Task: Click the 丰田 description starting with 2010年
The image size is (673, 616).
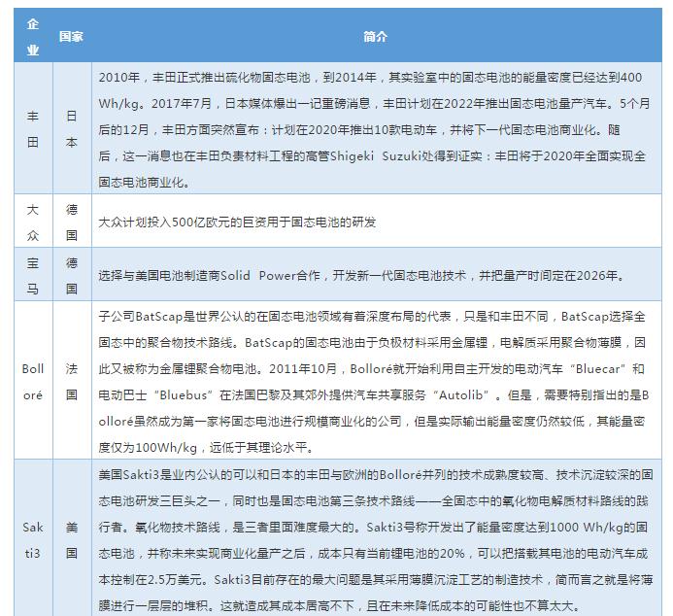Action: pos(376,128)
